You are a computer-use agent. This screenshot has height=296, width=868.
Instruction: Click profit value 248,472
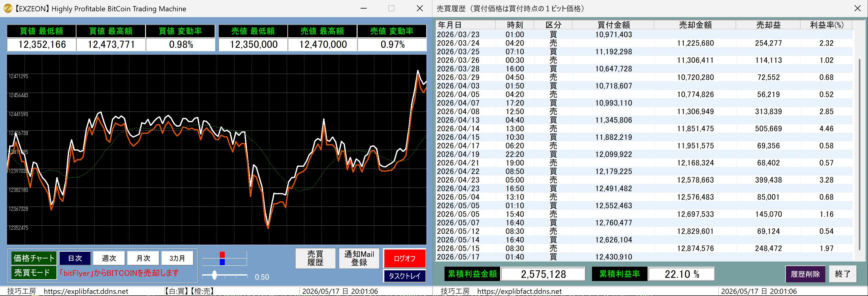coord(768,248)
